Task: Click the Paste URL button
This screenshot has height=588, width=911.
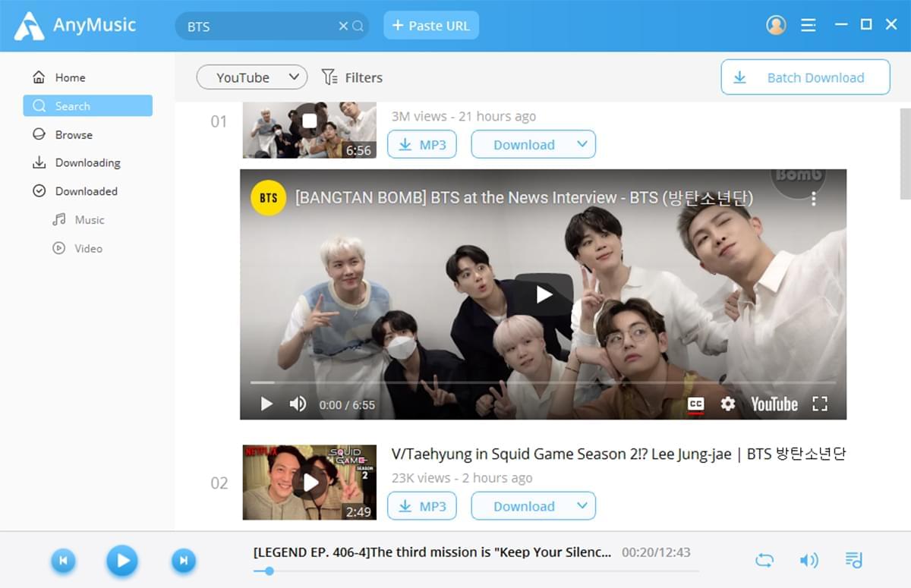Action: pos(431,26)
